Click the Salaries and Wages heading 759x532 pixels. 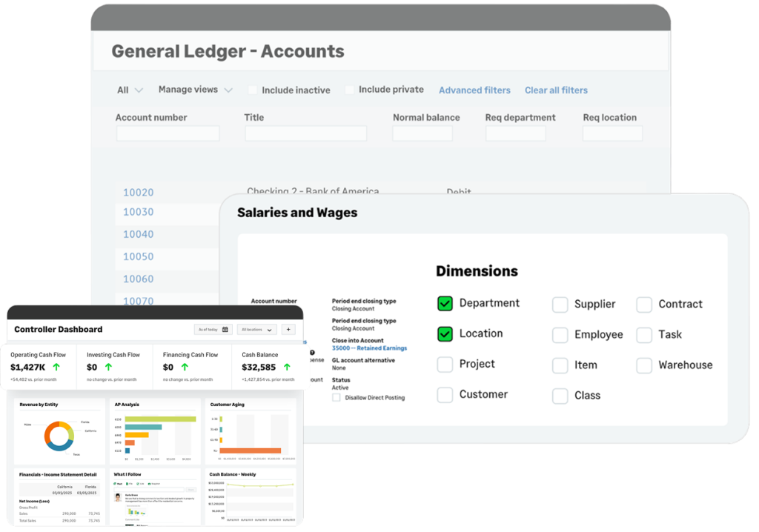click(297, 213)
